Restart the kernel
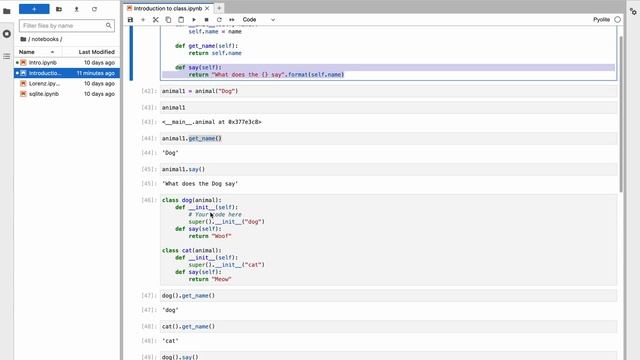 pos(219,20)
